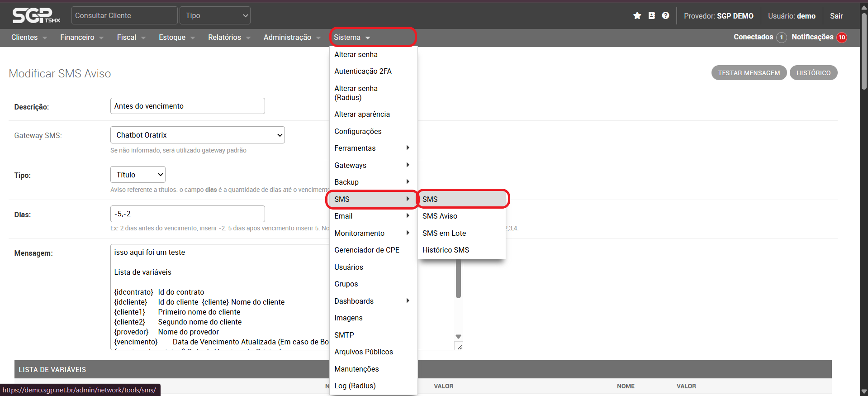Choose Histórico SMS in submenu
Screen dimensions: 868x396
pos(446,250)
